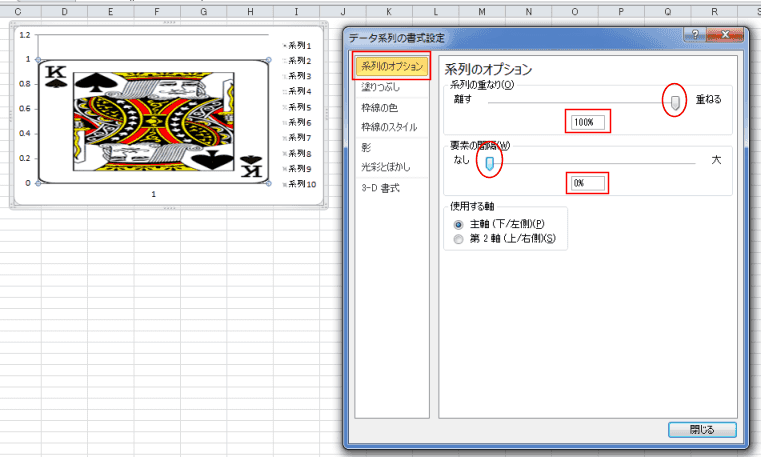Click the dialog help question mark icon

[x=695, y=34]
